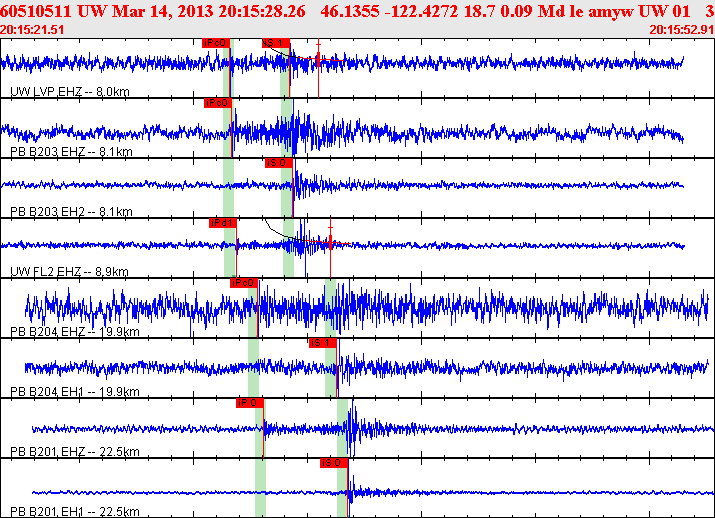This screenshot has width=715, height=518.
Task: Click the 'PB B204 EHZ -- 19.9km' station label
Action: click(75, 332)
